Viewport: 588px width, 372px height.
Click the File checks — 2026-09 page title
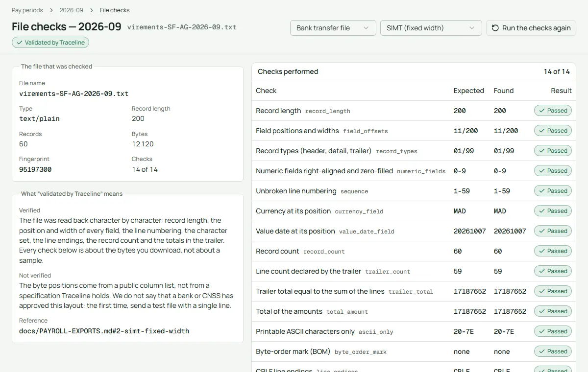click(x=67, y=26)
